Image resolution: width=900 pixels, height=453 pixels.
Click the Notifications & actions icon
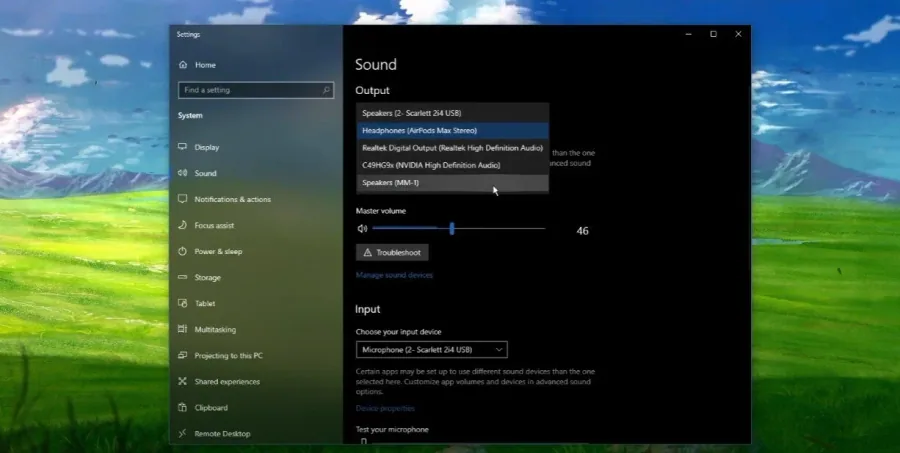pos(183,199)
